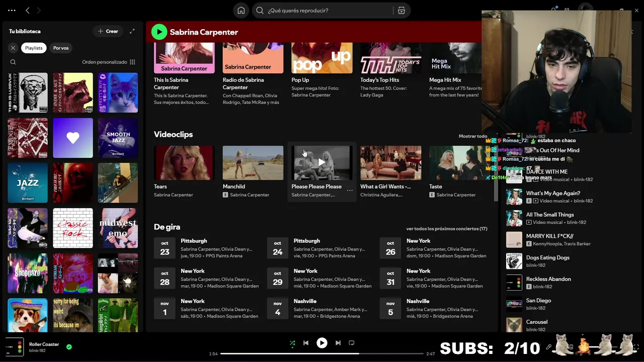Play Sabrina Carpenter with green play button
The image size is (644, 362).
[159, 32]
